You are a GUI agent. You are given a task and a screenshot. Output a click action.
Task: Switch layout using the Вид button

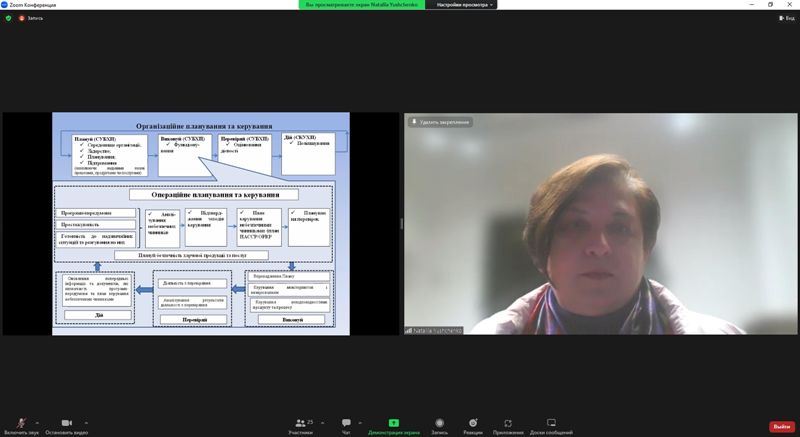coord(785,18)
